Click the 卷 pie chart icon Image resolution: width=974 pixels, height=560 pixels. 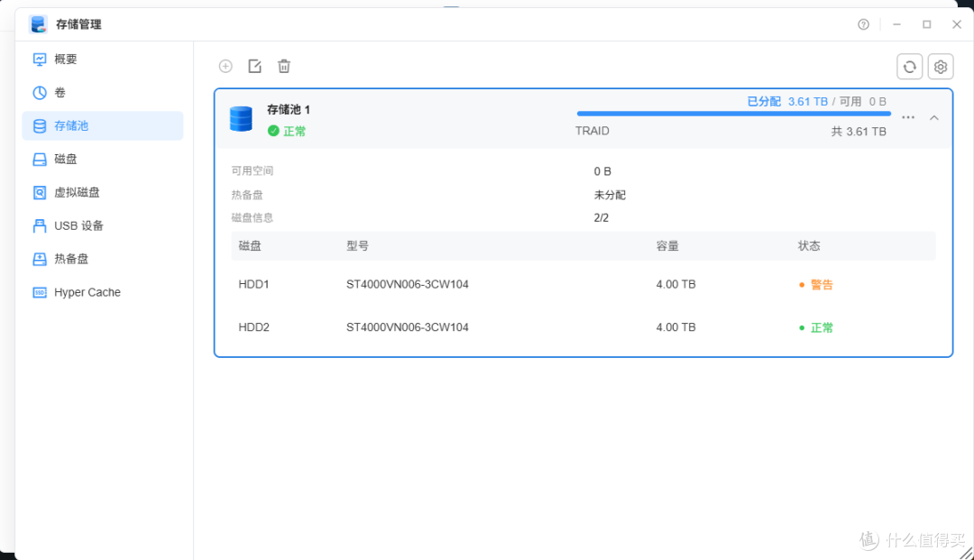tap(40, 93)
